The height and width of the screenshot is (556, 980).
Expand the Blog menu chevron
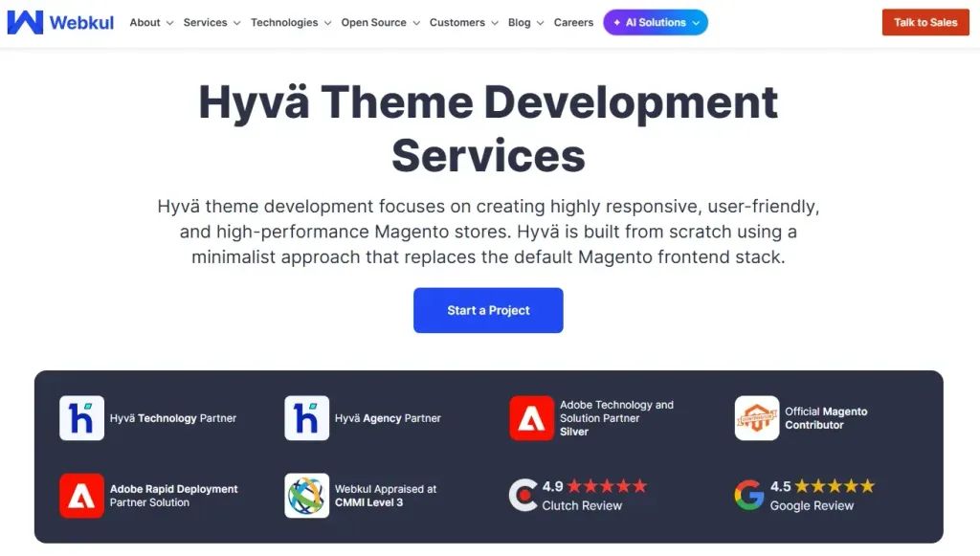[541, 23]
